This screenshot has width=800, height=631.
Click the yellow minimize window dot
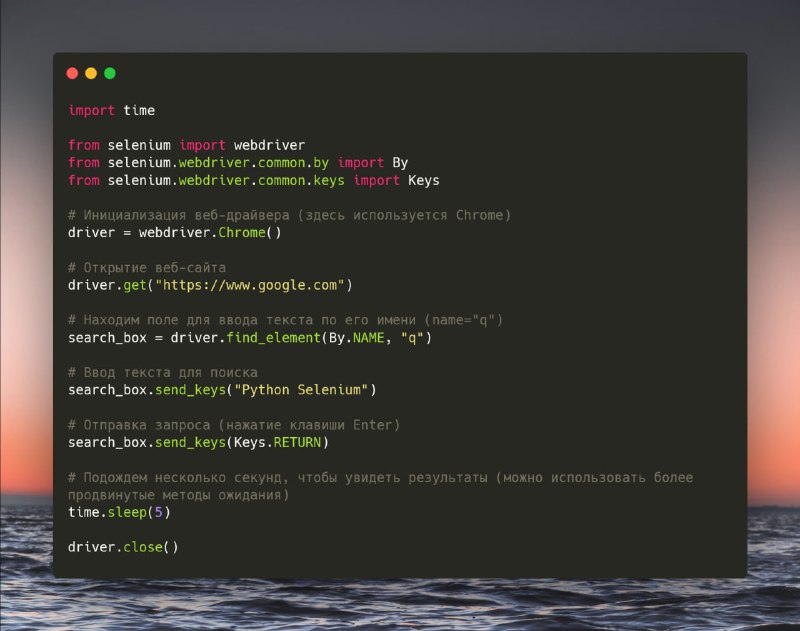click(x=91, y=73)
